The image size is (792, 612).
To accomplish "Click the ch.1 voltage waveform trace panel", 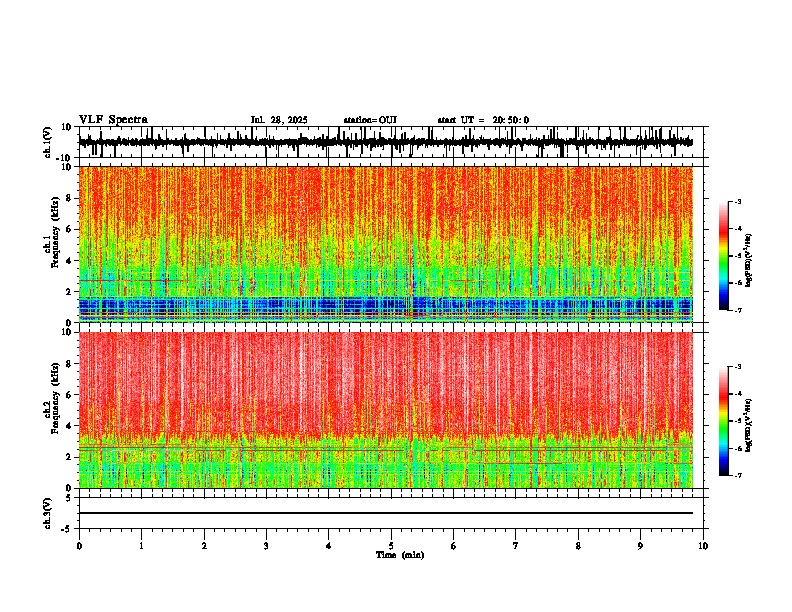I will click(391, 142).
